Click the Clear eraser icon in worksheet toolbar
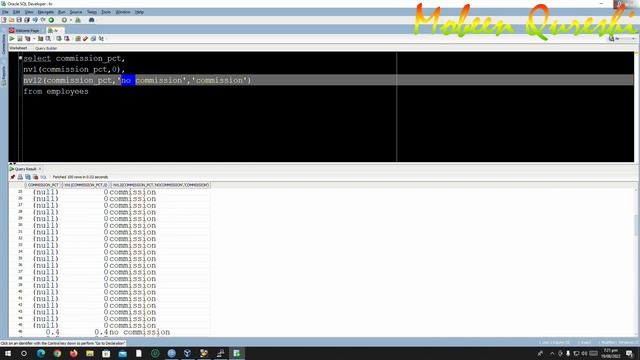The image size is (640, 360). [86, 39]
